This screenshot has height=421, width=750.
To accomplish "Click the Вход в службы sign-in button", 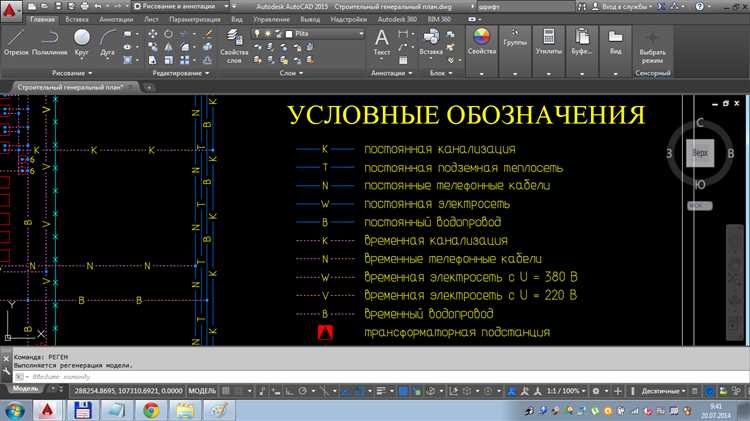I will coord(623,6).
